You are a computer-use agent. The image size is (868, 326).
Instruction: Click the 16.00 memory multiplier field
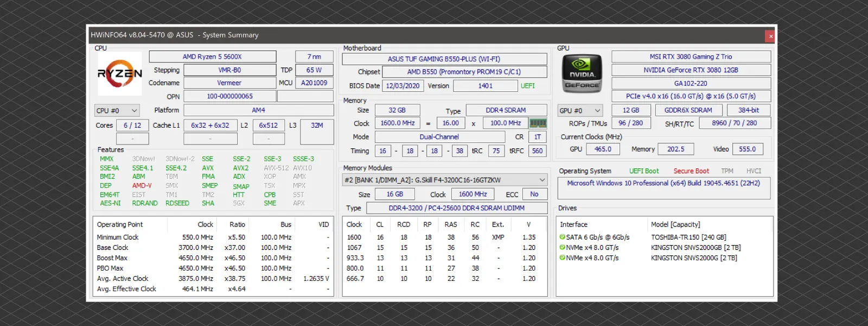451,123
